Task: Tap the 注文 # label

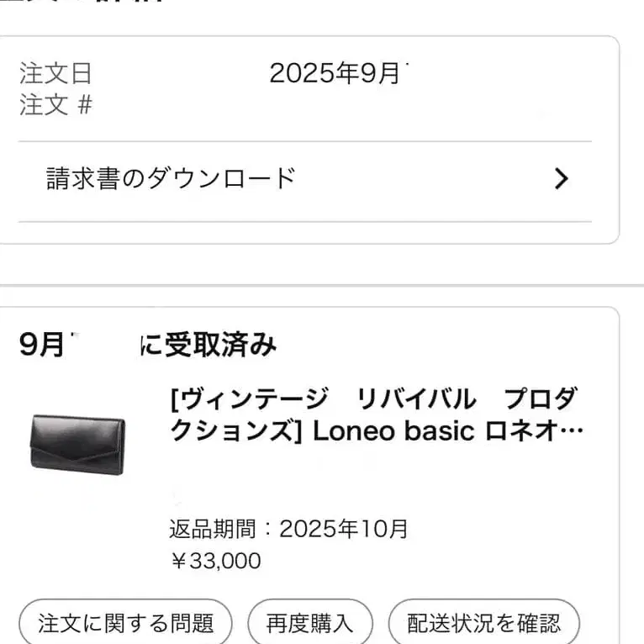Action: pyautogui.click(x=55, y=106)
